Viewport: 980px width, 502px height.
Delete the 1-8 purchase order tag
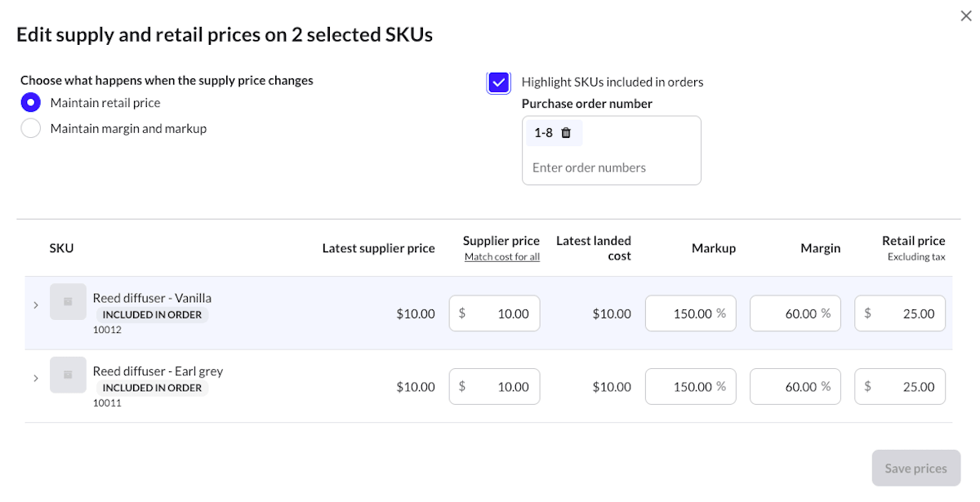tap(566, 133)
